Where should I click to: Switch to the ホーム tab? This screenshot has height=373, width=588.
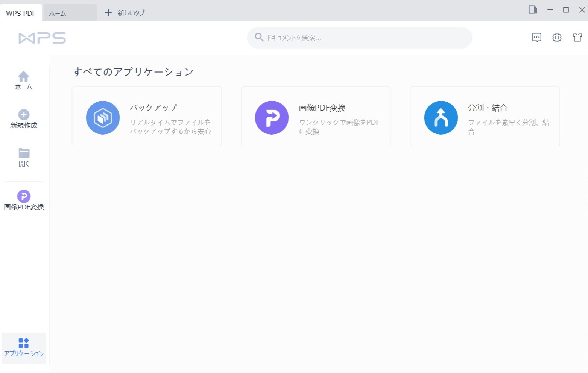point(58,13)
